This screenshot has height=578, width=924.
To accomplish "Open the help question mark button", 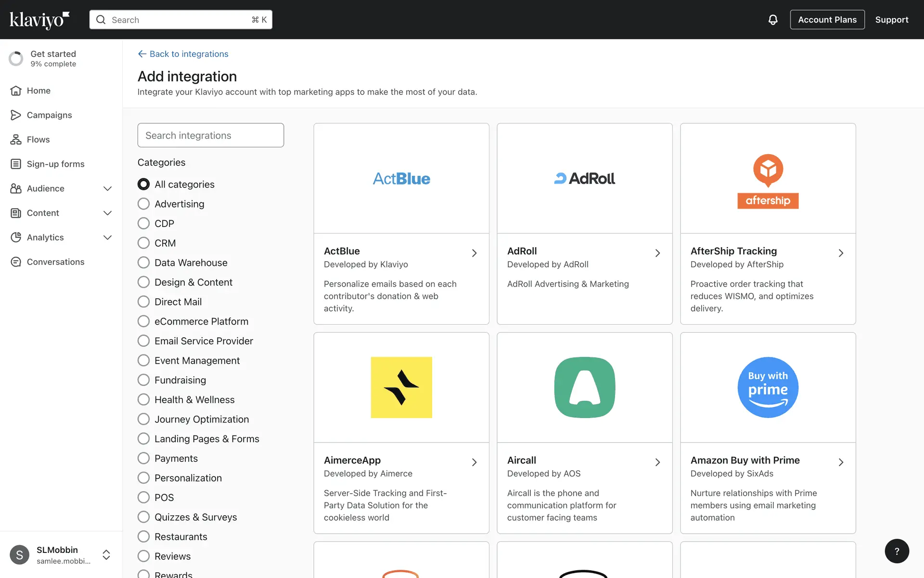I will (897, 551).
